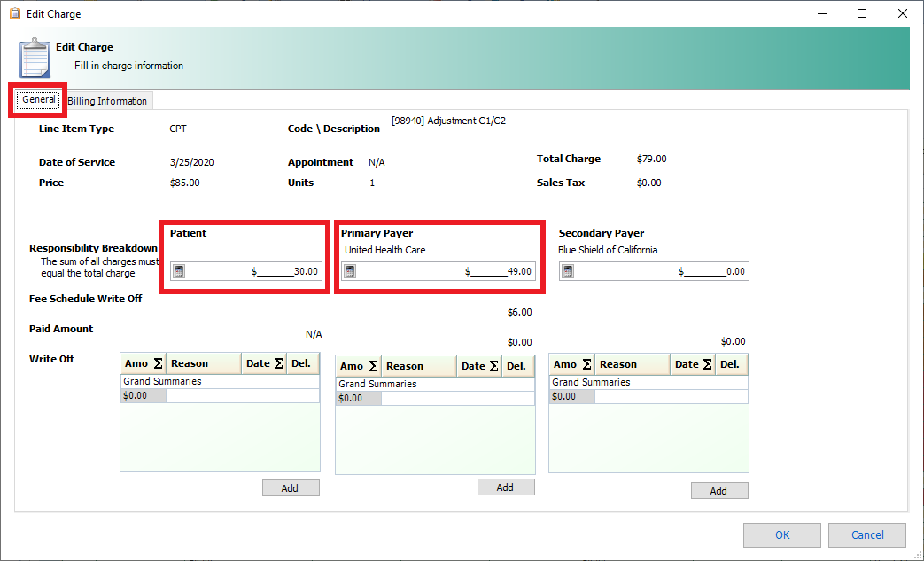
Task: Add a write off for the Secondary Payer
Action: coord(719,490)
